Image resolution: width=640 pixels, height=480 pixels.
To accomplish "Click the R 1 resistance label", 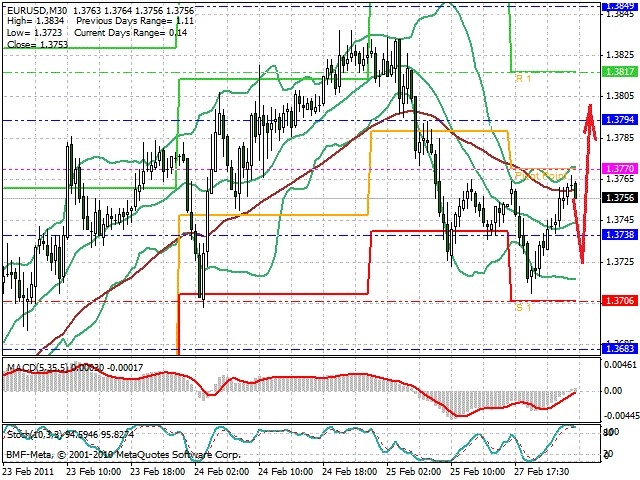I will [523, 78].
